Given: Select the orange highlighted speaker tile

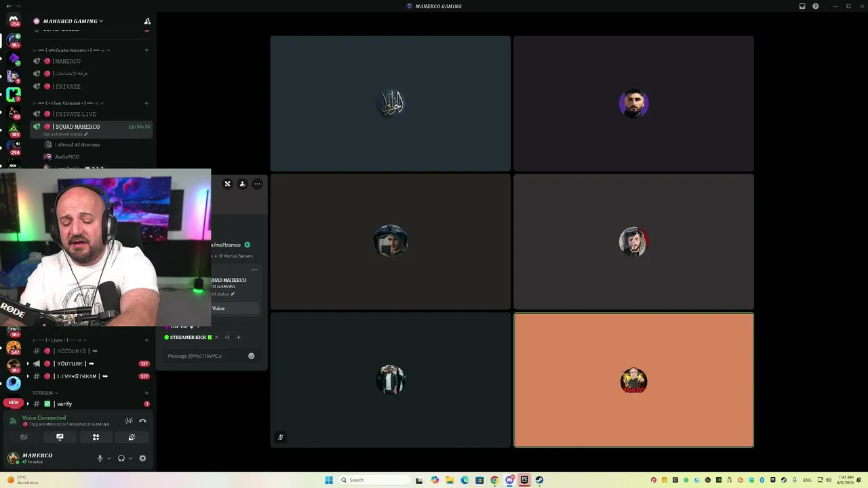Looking at the screenshot, I should (x=633, y=380).
